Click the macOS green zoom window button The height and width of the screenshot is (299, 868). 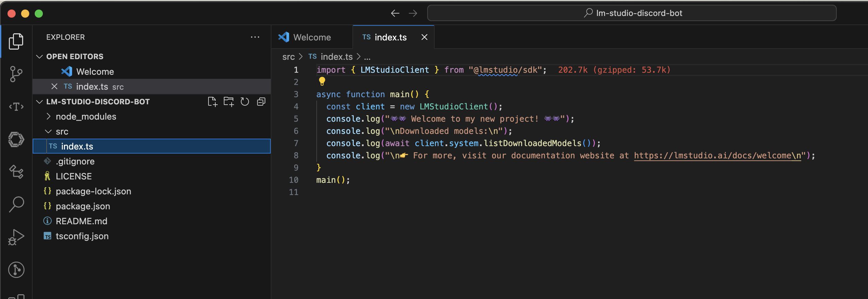[39, 13]
